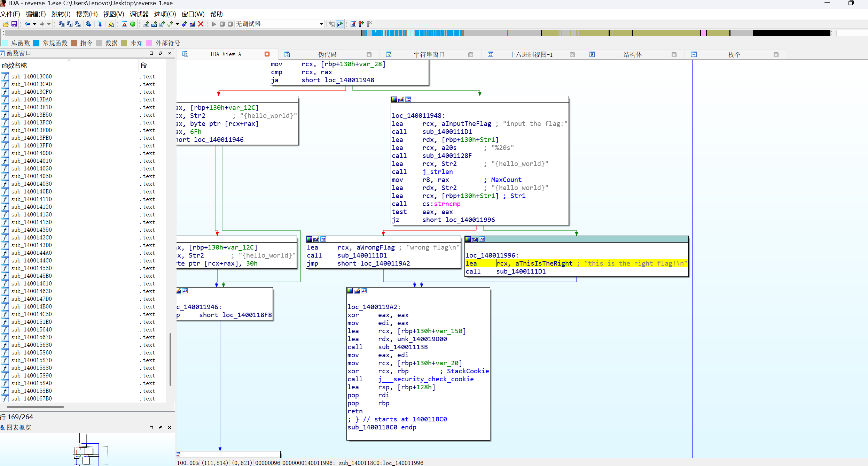Click the red X delete icon
The width and height of the screenshot is (868, 466).
[201, 24]
